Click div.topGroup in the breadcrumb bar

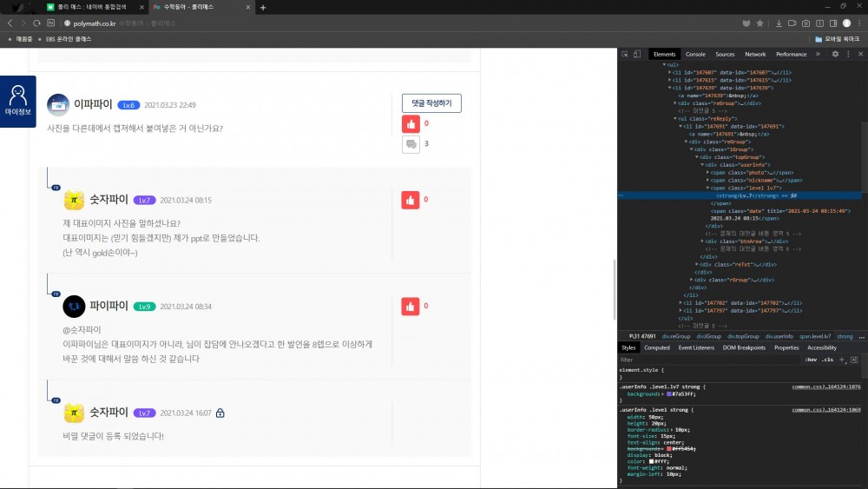click(743, 336)
